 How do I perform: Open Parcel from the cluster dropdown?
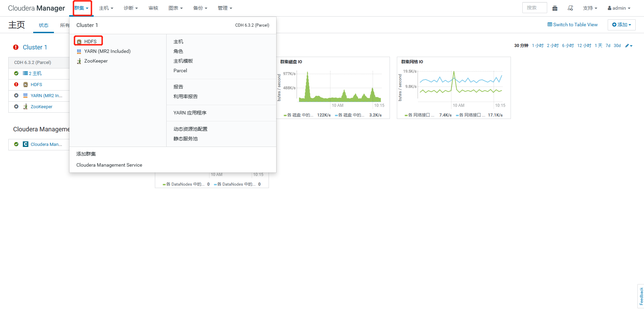[x=180, y=71]
